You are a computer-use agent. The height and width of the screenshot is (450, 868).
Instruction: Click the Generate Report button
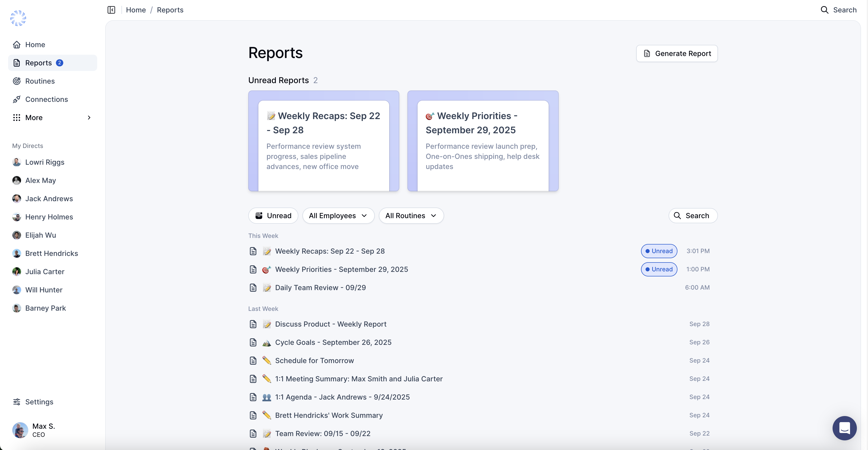677,53
